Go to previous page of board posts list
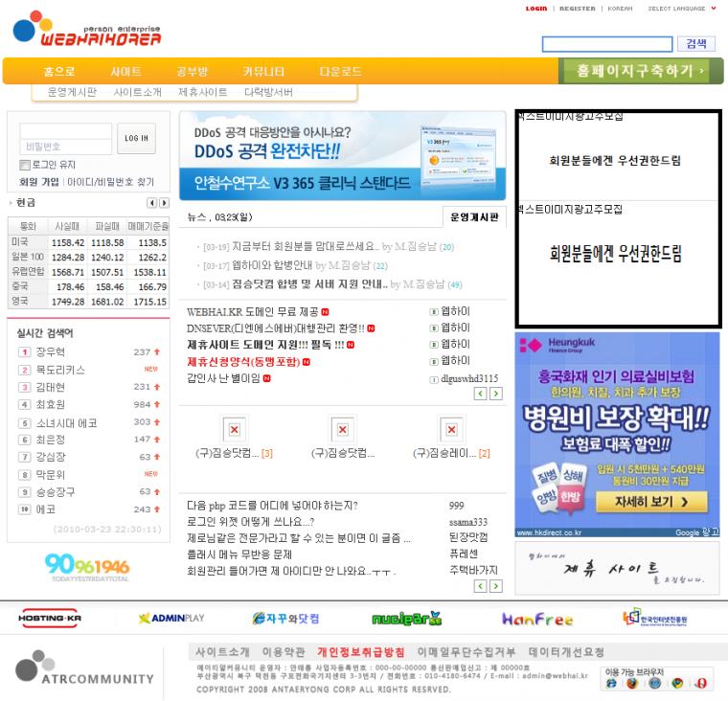 [x=480, y=394]
